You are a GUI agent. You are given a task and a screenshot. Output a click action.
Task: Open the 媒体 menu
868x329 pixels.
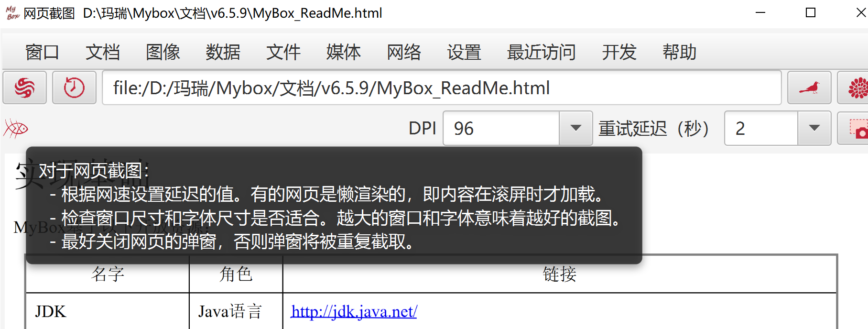pyautogui.click(x=343, y=52)
